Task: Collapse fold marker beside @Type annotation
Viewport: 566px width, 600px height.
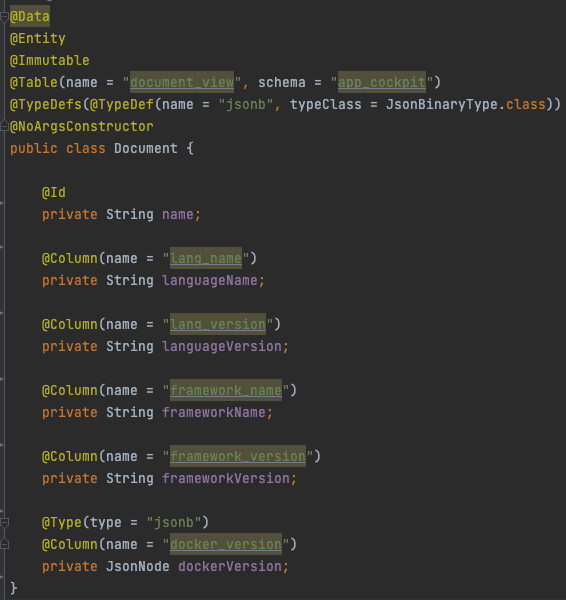Action: pyautogui.click(x=4, y=522)
